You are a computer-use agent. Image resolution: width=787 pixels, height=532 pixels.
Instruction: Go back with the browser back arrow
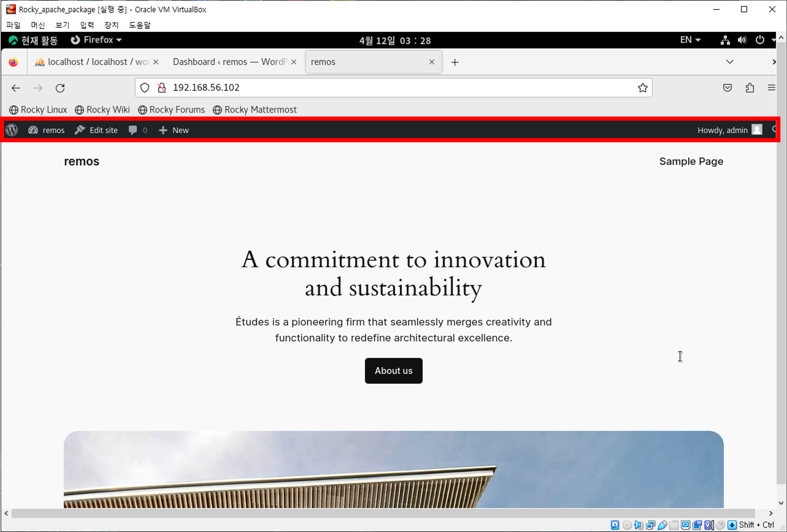point(16,88)
